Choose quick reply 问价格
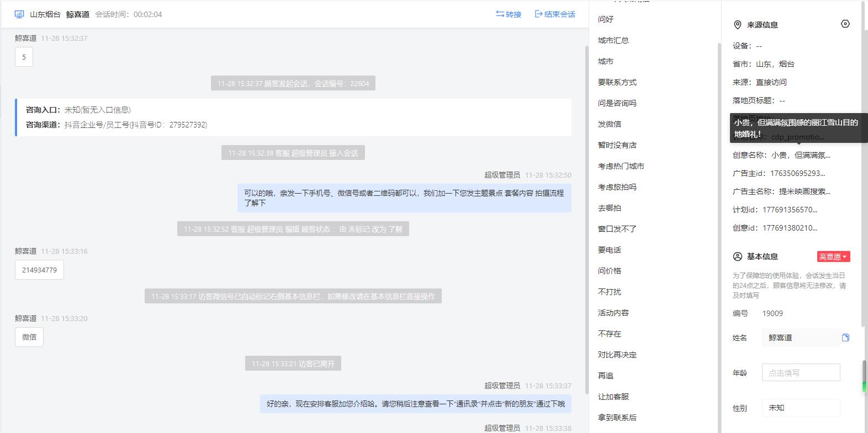The image size is (868, 433). pyautogui.click(x=610, y=271)
